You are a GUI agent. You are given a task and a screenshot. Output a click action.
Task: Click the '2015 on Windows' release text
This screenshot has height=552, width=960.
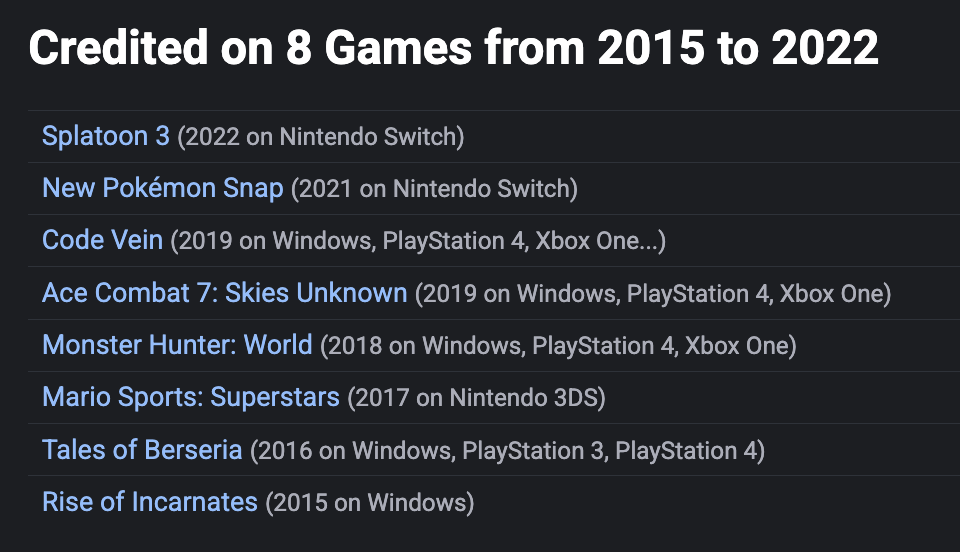click(x=370, y=503)
